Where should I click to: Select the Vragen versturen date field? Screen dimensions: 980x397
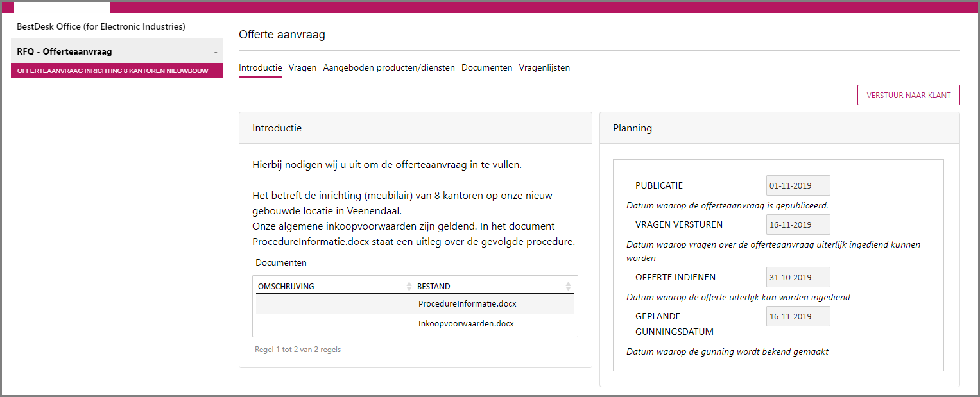click(798, 224)
